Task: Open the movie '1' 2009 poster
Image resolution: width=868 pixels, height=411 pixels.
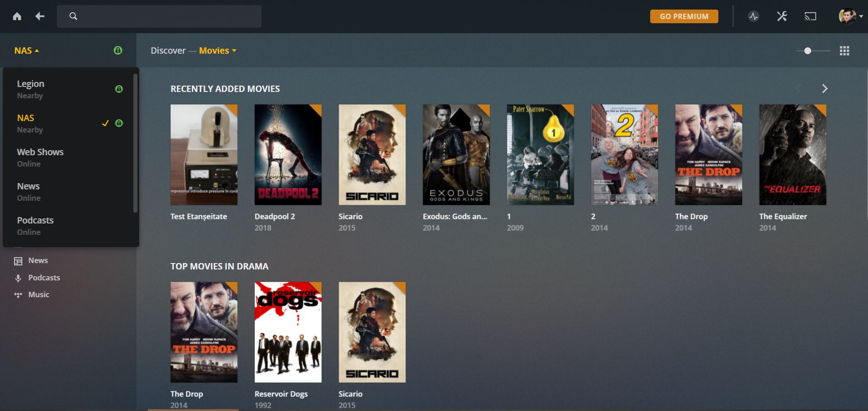Action: pos(540,155)
